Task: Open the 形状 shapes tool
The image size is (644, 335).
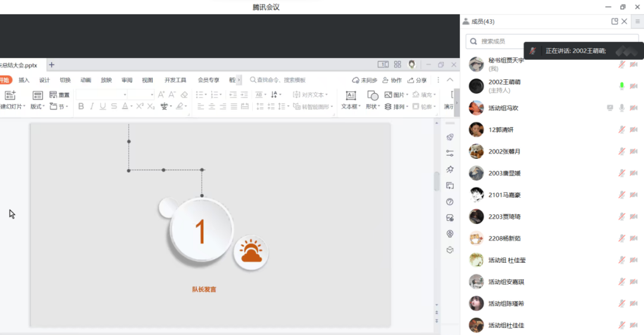Action: (372, 100)
